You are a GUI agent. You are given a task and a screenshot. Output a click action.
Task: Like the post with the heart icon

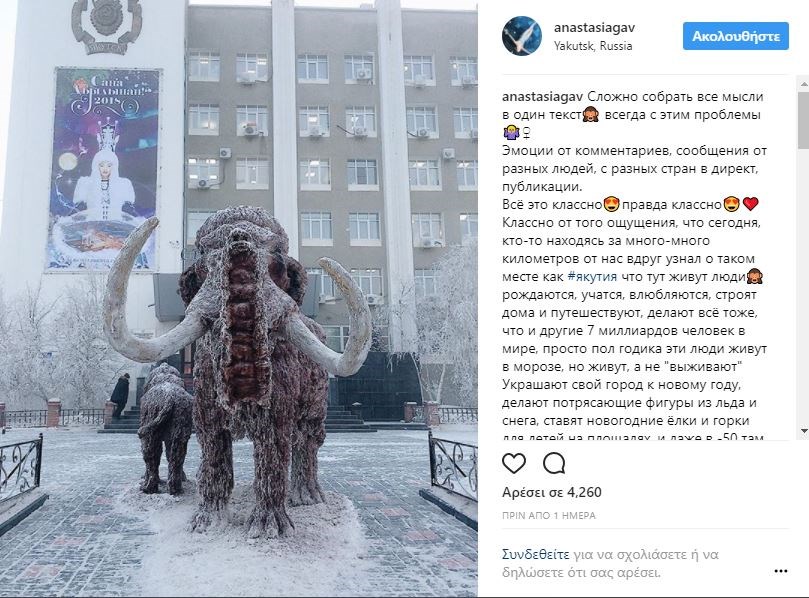(514, 463)
